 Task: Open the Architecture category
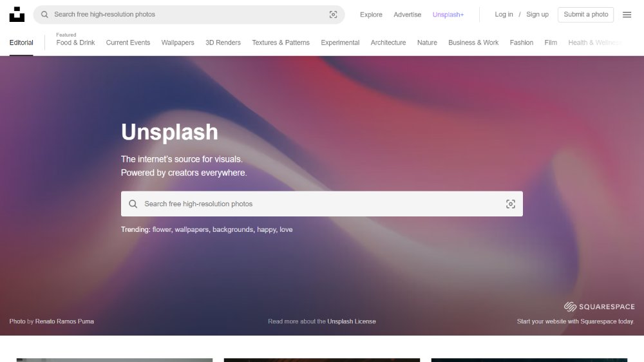(x=388, y=43)
